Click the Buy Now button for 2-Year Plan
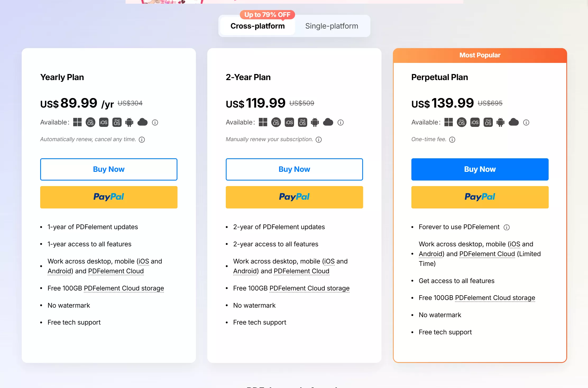The width and height of the screenshot is (588, 388). [294, 169]
